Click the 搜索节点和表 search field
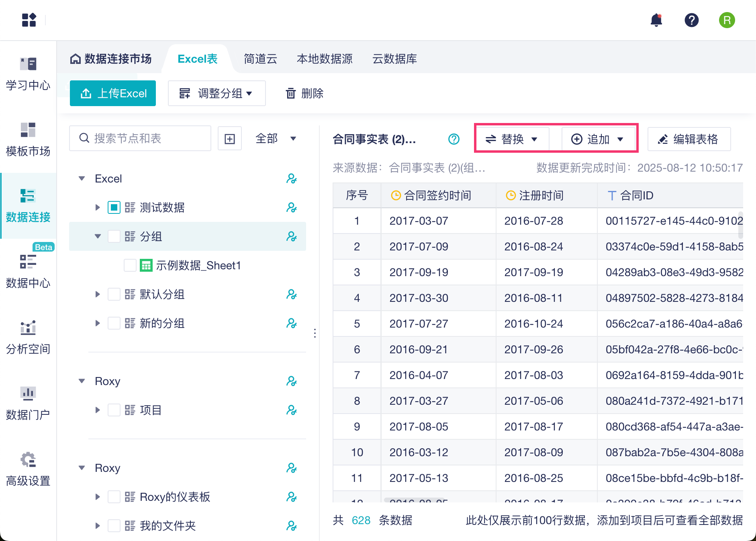Viewport: 756px width, 541px height. pos(145,139)
